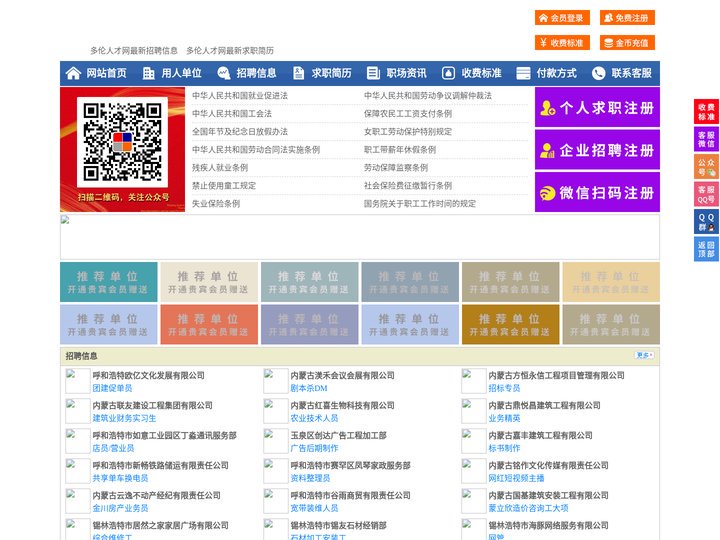Click 返回顶部 sidebar button
The height and width of the screenshot is (540, 720).
pos(706,249)
